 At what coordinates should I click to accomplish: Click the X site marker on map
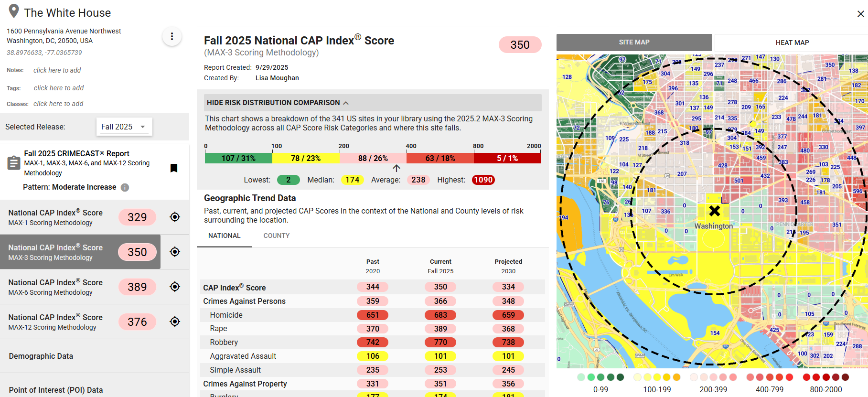(714, 211)
